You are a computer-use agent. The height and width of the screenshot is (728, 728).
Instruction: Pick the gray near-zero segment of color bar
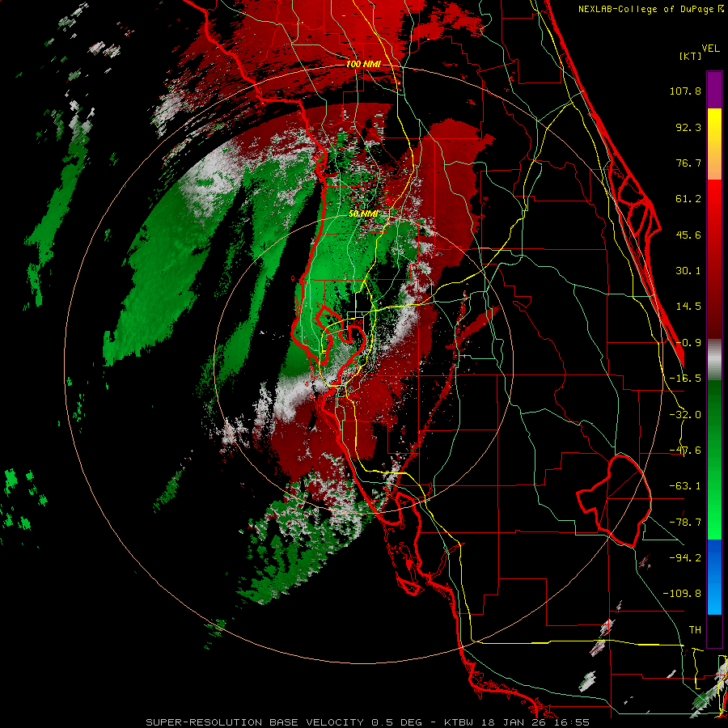pyautogui.click(x=714, y=360)
